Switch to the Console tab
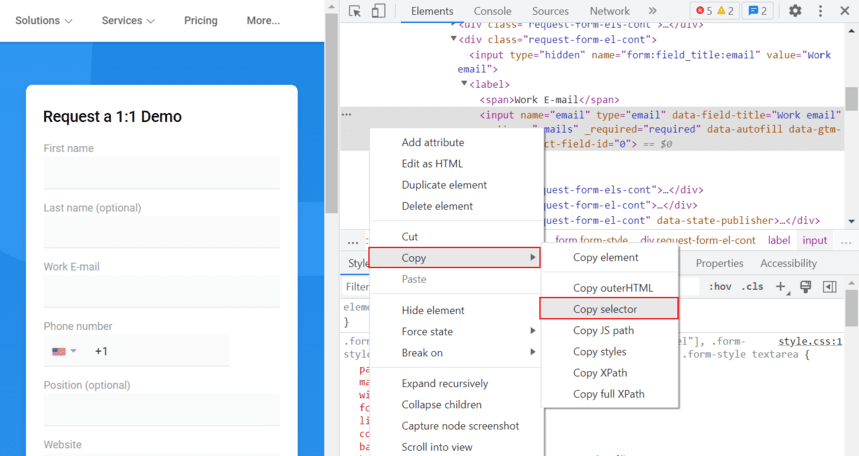 coord(492,11)
